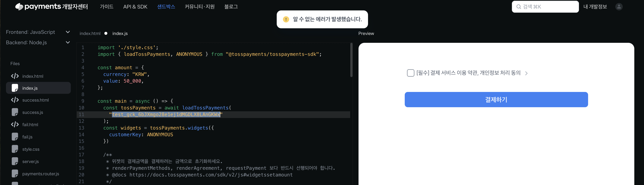
Task: Click the file icon beside index.js
Action: (x=15, y=88)
